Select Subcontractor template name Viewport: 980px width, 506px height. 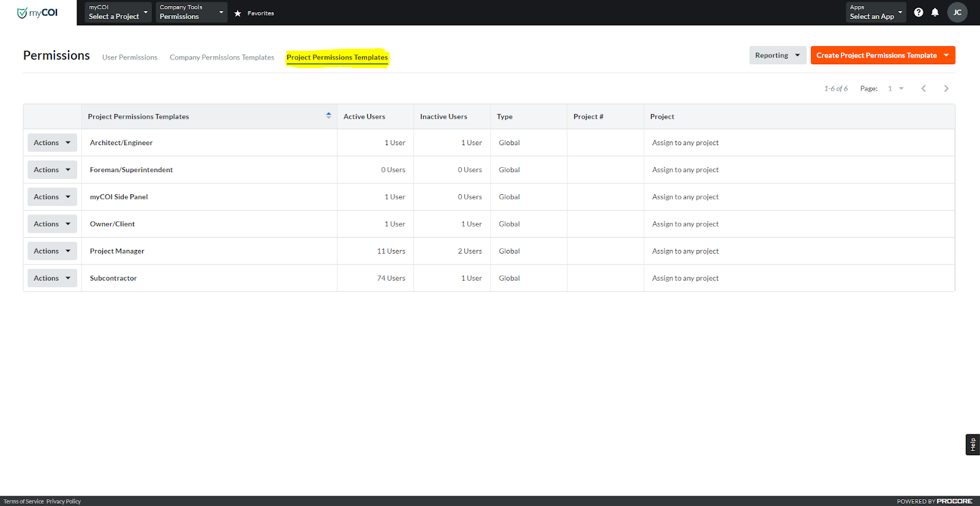coord(113,278)
